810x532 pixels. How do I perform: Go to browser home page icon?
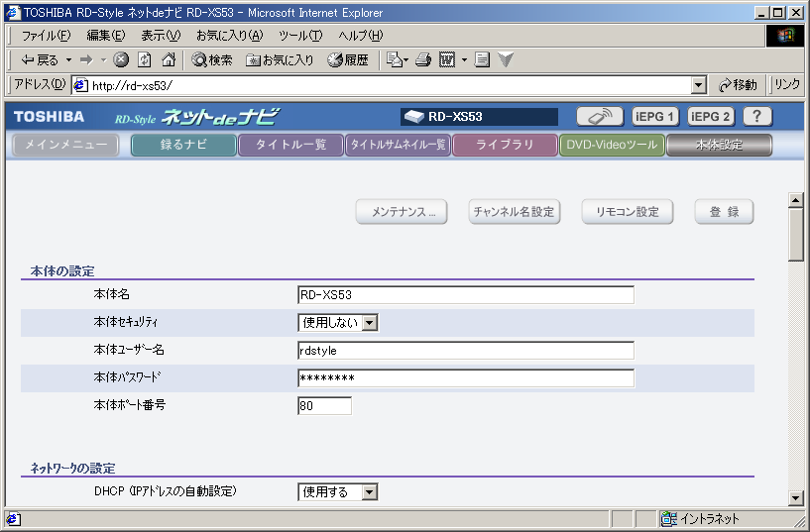pyautogui.click(x=169, y=60)
